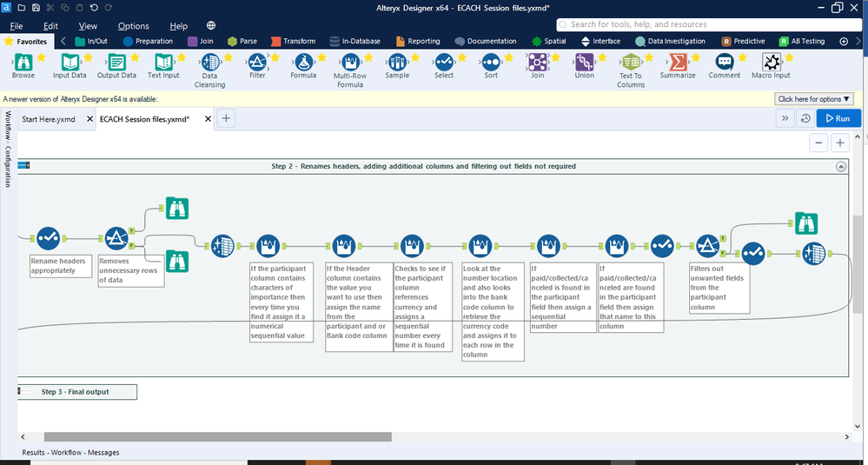The height and width of the screenshot is (465, 868).
Task: Open the View menu
Action: pyautogui.click(x=88, y=26)
